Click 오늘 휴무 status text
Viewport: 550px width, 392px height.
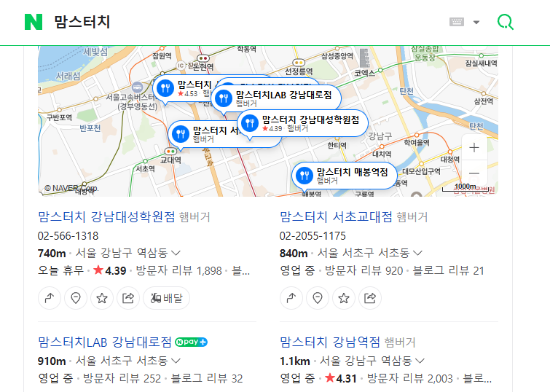pos(60,271)
